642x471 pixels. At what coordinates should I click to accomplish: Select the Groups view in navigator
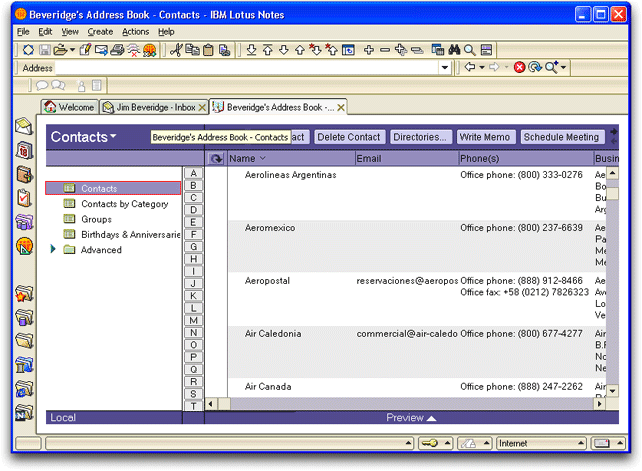(96, 219)
